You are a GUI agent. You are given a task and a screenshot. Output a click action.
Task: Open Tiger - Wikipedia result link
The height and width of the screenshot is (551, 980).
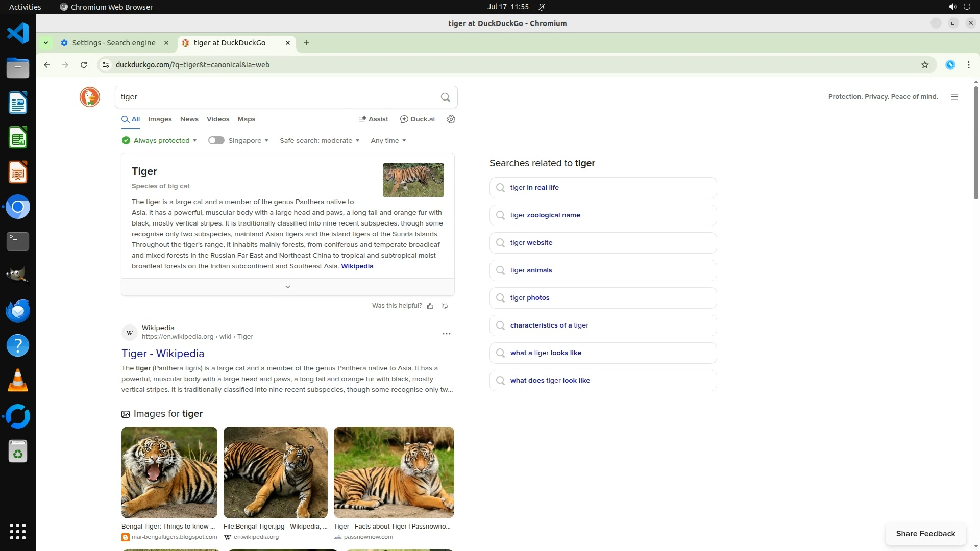tap(163, 354)
